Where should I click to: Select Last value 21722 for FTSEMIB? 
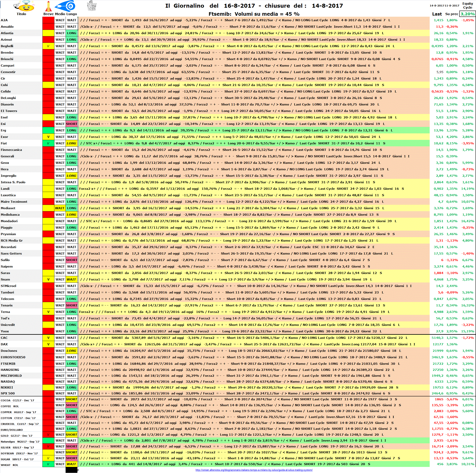coord(438,364)
